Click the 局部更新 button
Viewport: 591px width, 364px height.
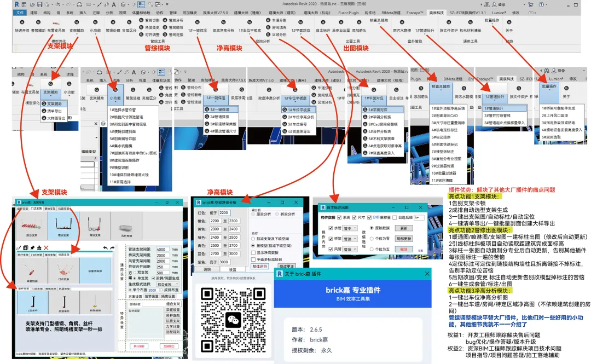tap(404, 239)
